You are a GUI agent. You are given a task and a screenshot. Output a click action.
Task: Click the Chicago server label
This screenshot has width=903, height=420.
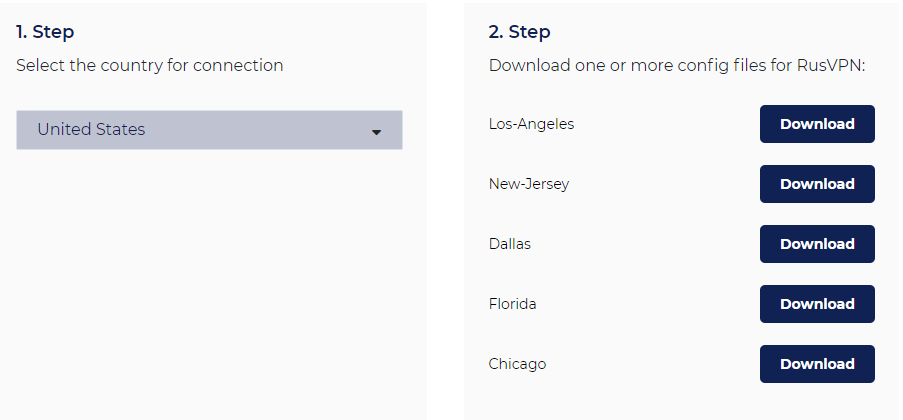517,364
